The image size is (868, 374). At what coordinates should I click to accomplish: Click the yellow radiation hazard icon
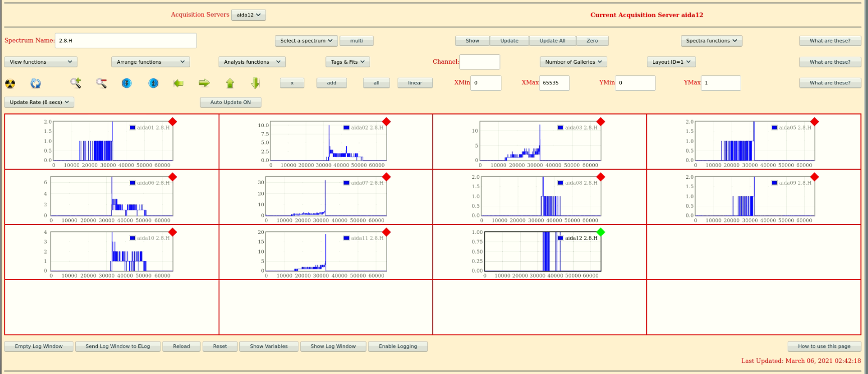coord(10,83)
